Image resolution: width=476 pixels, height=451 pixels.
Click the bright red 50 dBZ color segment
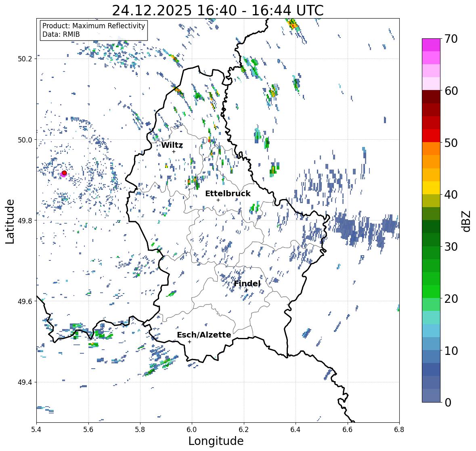coord(431,136)
